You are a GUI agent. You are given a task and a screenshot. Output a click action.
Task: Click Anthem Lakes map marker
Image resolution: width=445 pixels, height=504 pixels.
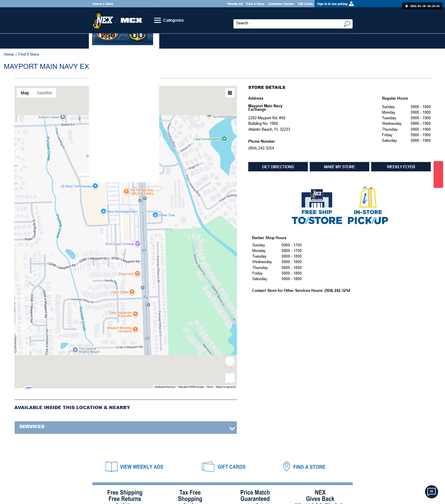pos(63,117)
